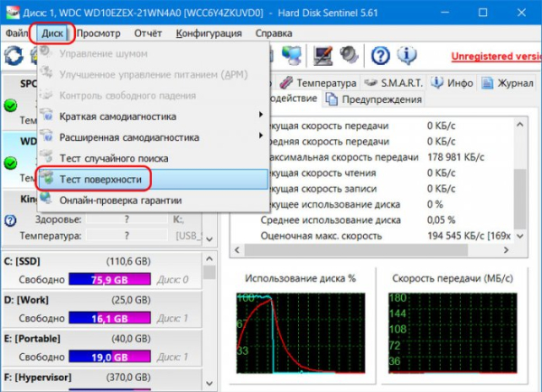The image size is (542, 392).
Task: Click the green check status icon of WD disk
Action: (11, 163)
